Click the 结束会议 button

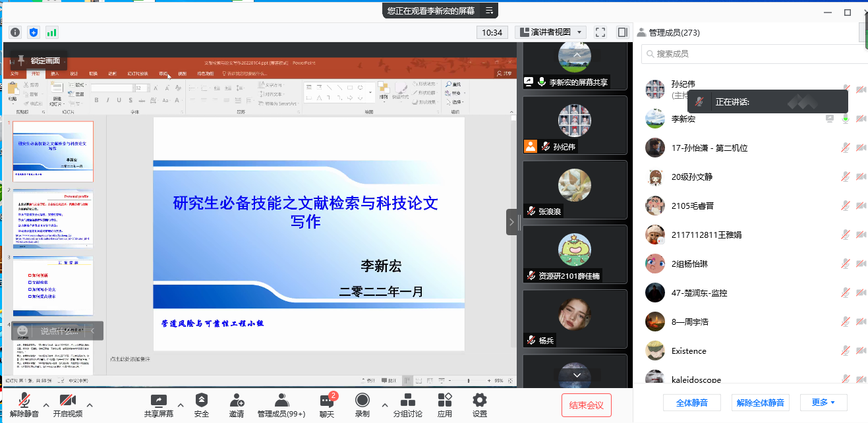tap(586, 405)
